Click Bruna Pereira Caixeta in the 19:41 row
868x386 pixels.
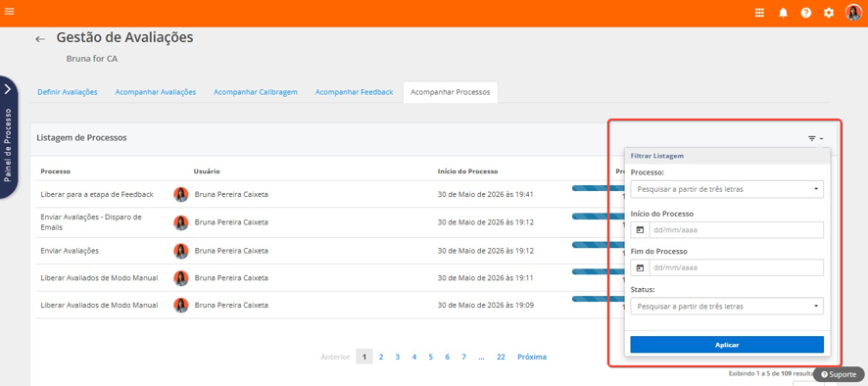(x=231, y=194)
